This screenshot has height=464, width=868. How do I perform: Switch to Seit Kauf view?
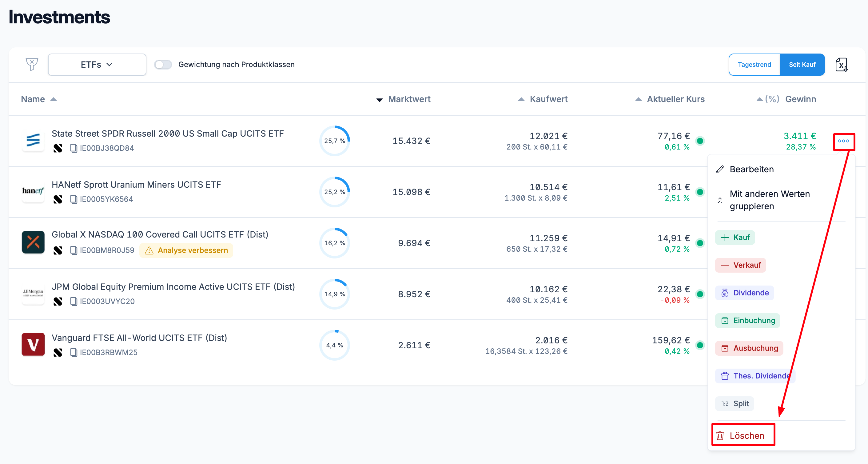[802, 64]
